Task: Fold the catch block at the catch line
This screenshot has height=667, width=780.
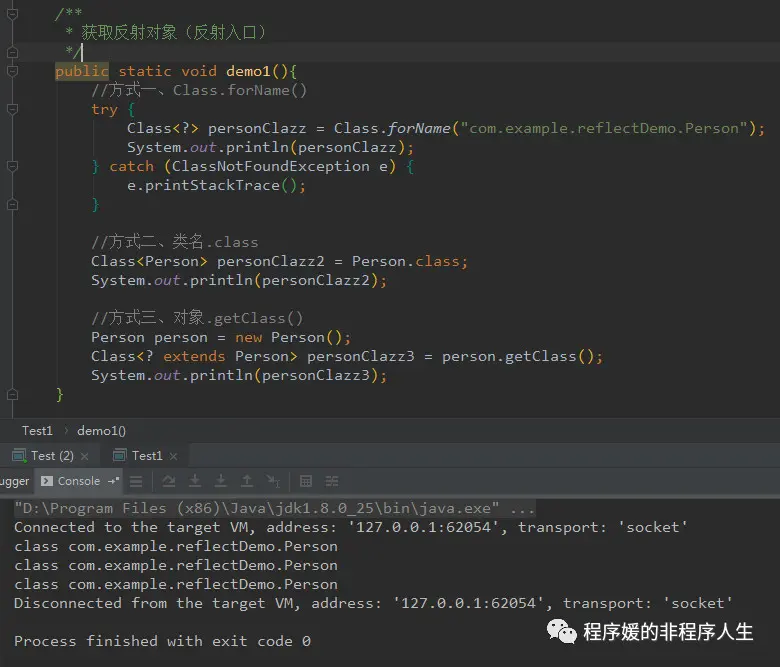Action: [x=12, y=166]
